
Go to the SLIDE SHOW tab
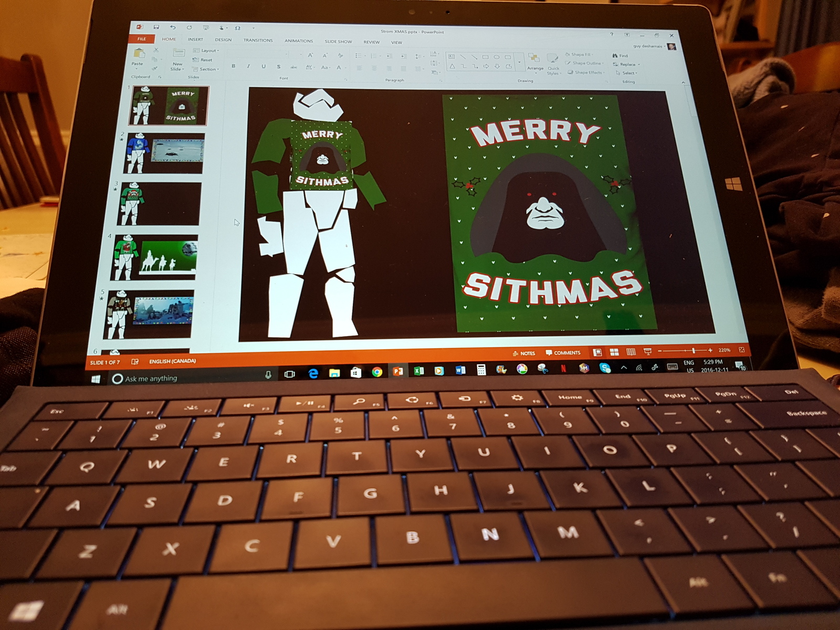(x=338, y=41)
